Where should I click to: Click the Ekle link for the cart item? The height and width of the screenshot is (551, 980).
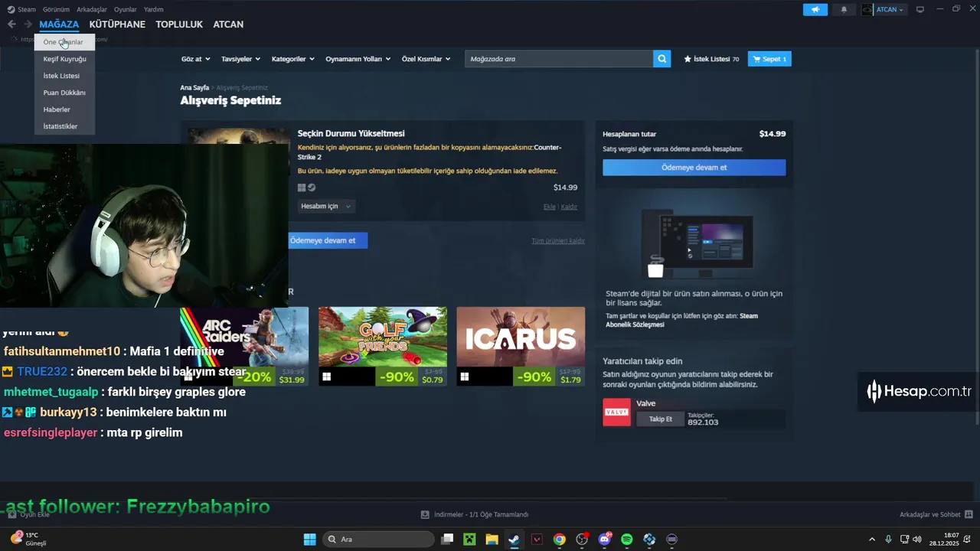click(549, 207)
